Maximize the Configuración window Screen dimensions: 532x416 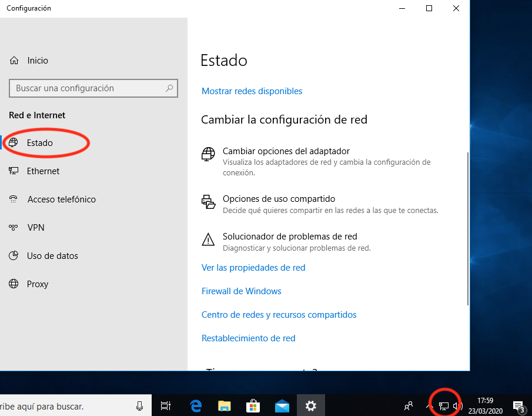pos(429,8)
